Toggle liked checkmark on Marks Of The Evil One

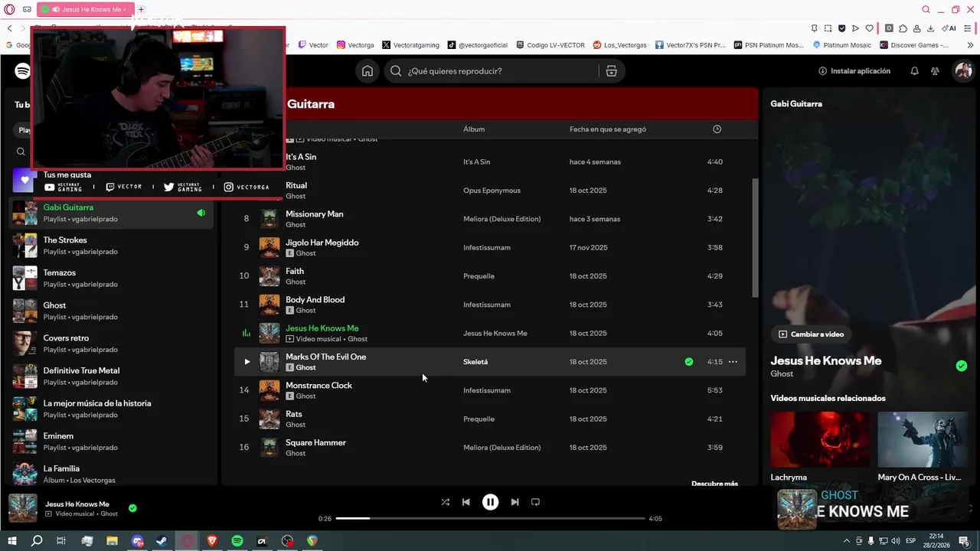689,362
